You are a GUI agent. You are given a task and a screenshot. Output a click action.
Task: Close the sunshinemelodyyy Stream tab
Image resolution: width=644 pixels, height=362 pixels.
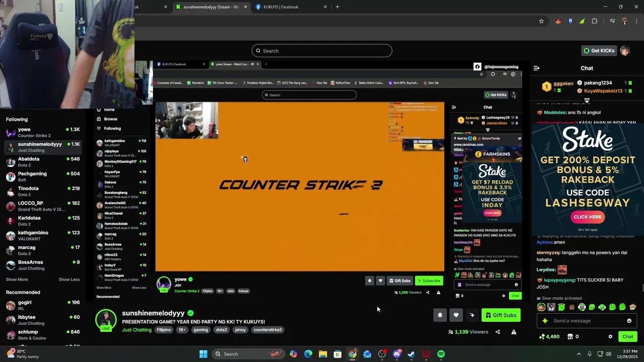(x=246, y=7)
